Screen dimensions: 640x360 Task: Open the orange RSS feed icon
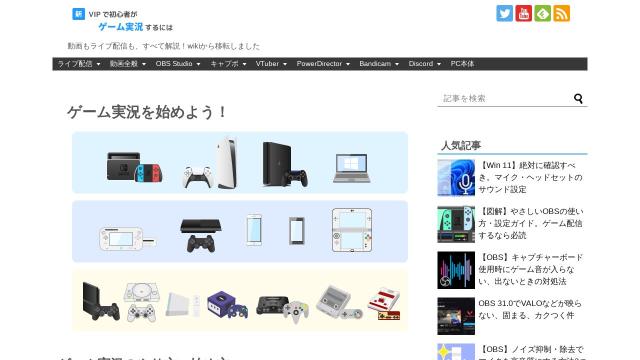pyautogui.click(x=562, y=13)
